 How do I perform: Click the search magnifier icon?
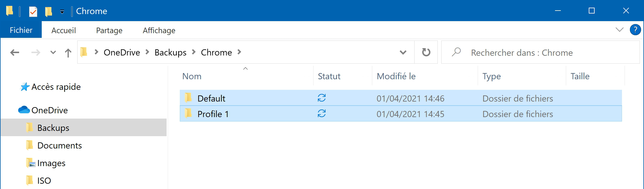tap(456, 52)
